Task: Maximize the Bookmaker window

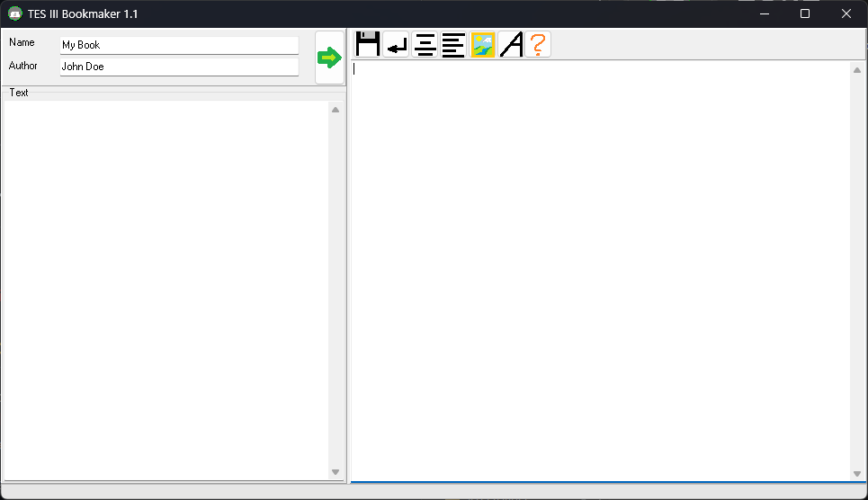Action: pyautogui.click(x=805, y=13)
